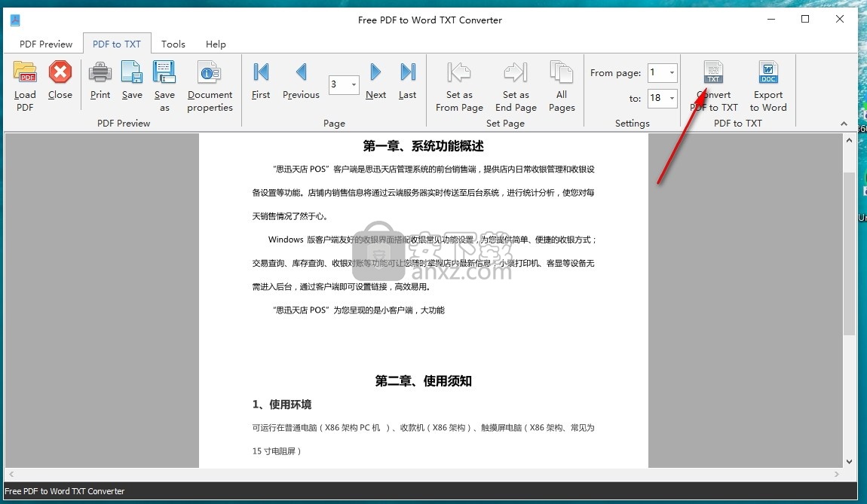Screen dimensions: 867x504
Task: Collapse the ribbon with the chevron
Action: click(x=844, y=124)
